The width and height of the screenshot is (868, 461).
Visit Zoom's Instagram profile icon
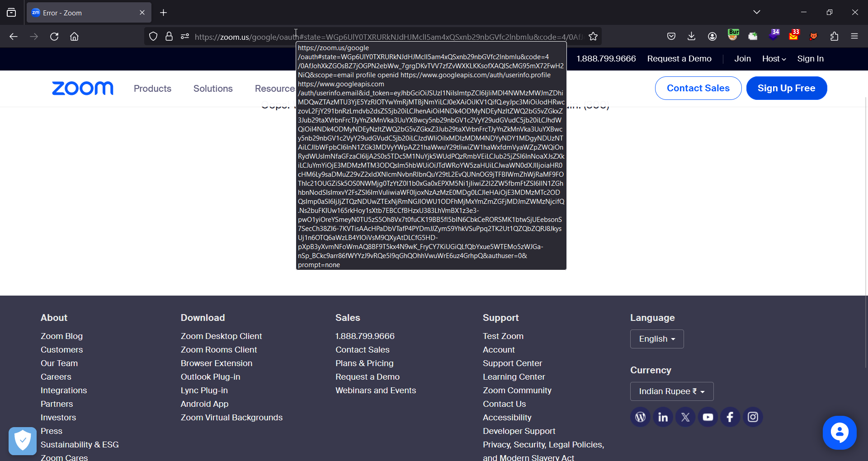pos(753,417)
